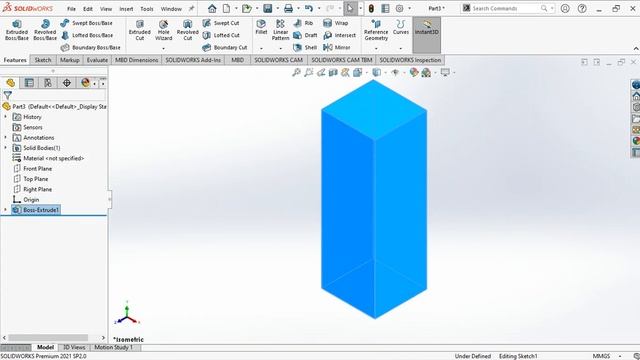
Task: Open the Tools menu
Action: coord(147,9)
